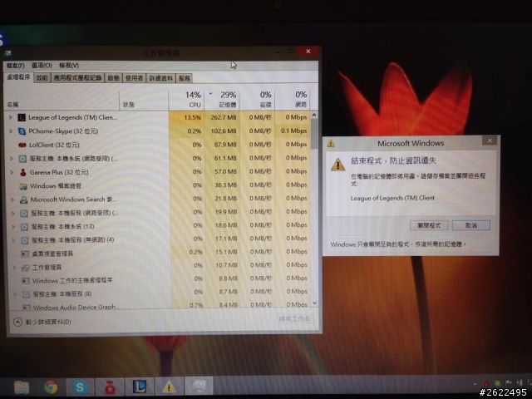Open the 檔案(F) menu
The image size is (532, 399).
(16, 66)
